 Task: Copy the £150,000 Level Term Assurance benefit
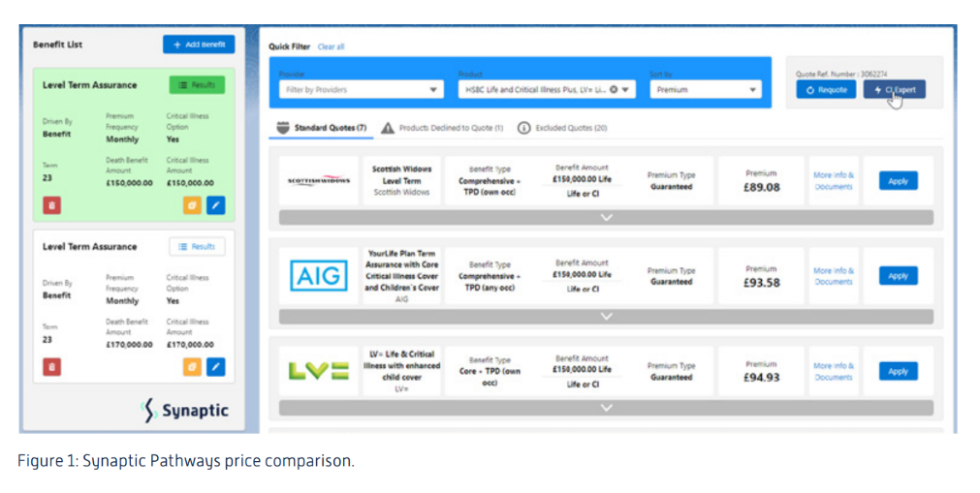pyautogui.click(x=192, y=205)
